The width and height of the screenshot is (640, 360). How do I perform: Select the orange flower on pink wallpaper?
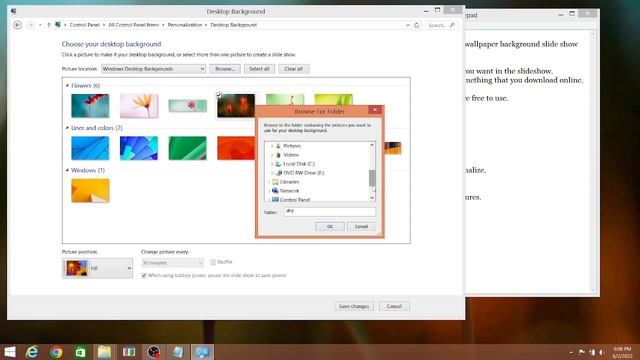pyautogui.click(x=139, y=106)
